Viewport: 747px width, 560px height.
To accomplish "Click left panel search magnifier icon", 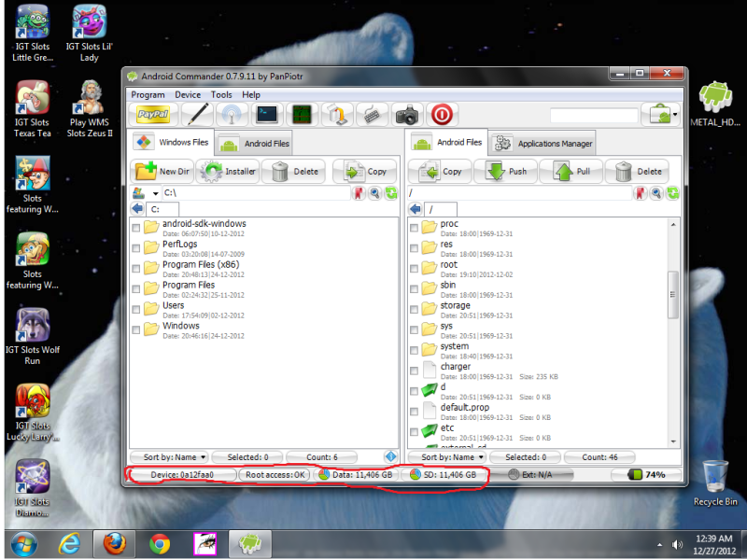I will coord(375,193).
